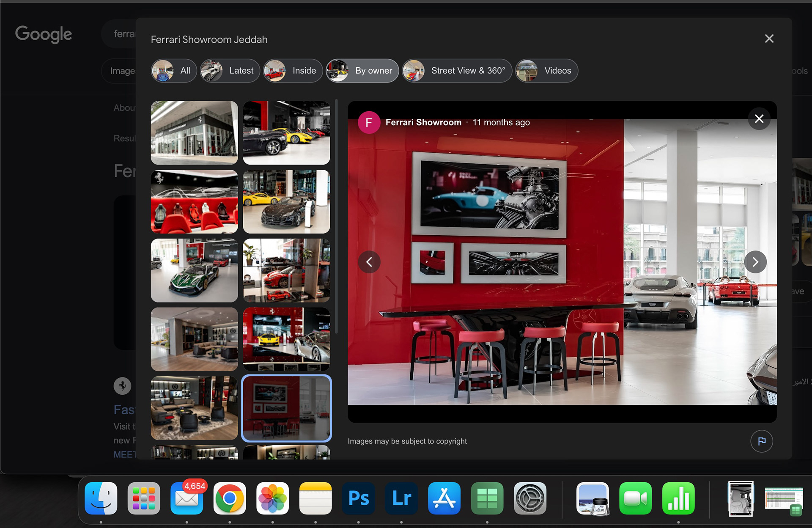
Task: Show the Inside photos filter
Action: tap(293, 71)
